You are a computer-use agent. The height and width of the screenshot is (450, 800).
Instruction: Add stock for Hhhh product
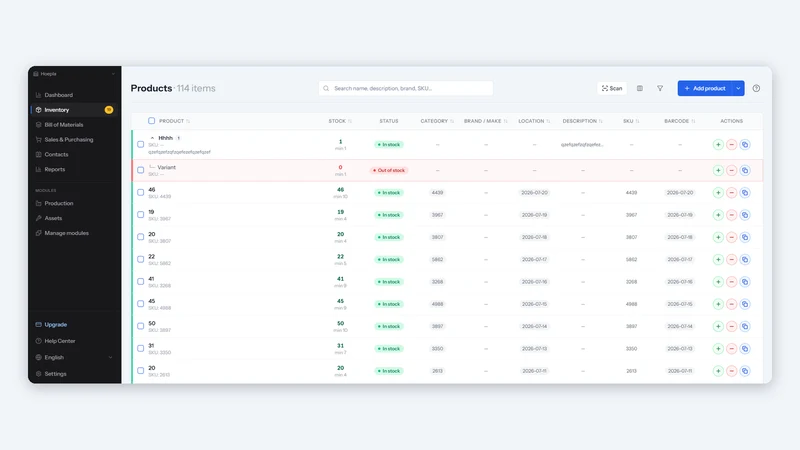click(x=718, y=144)
